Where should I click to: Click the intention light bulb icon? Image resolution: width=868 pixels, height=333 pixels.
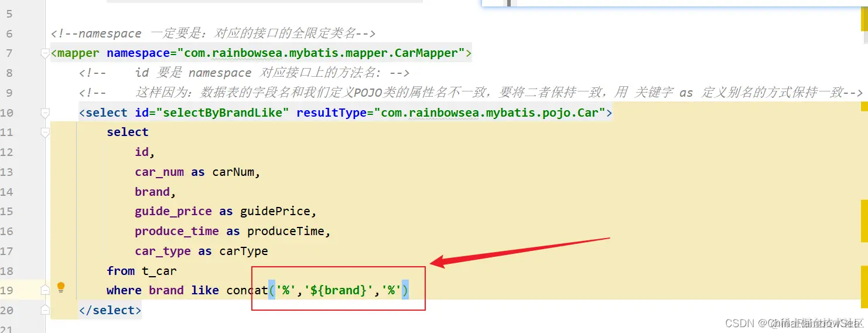pos(61,288)
